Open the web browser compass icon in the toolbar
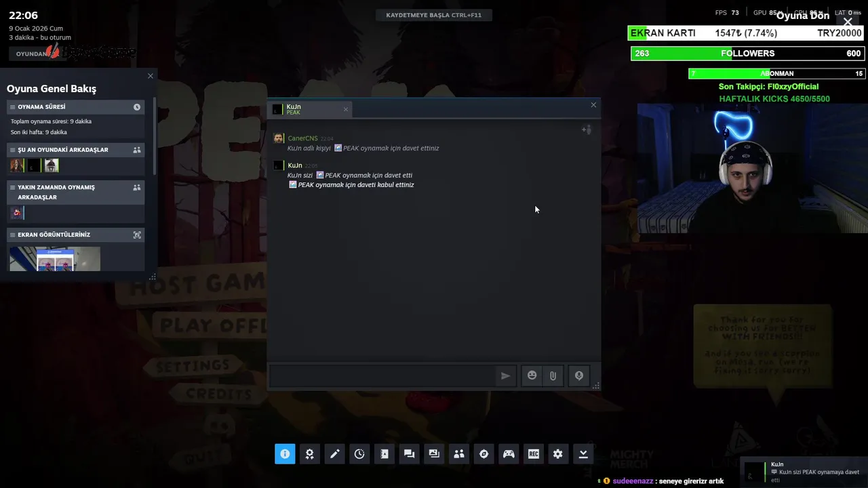The image size is (868, 488). tap(484, 454)
